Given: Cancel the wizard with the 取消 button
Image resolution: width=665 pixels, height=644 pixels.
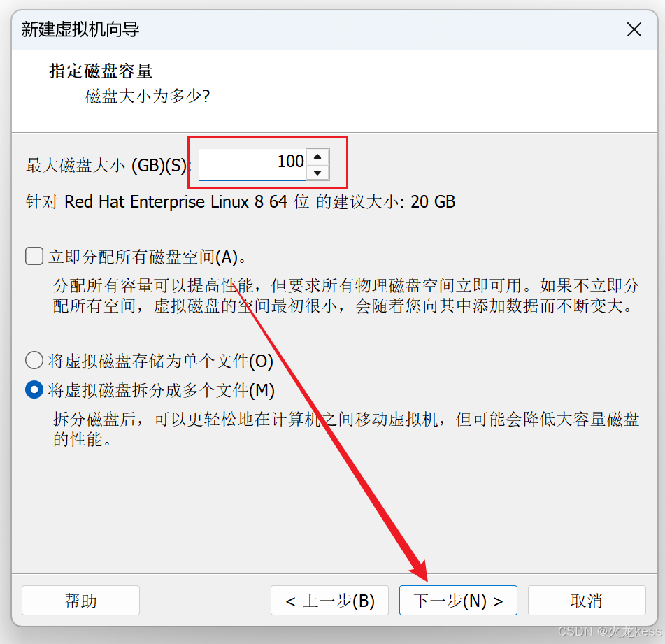Looking at the screenshot, I should (x=587, y=600).
